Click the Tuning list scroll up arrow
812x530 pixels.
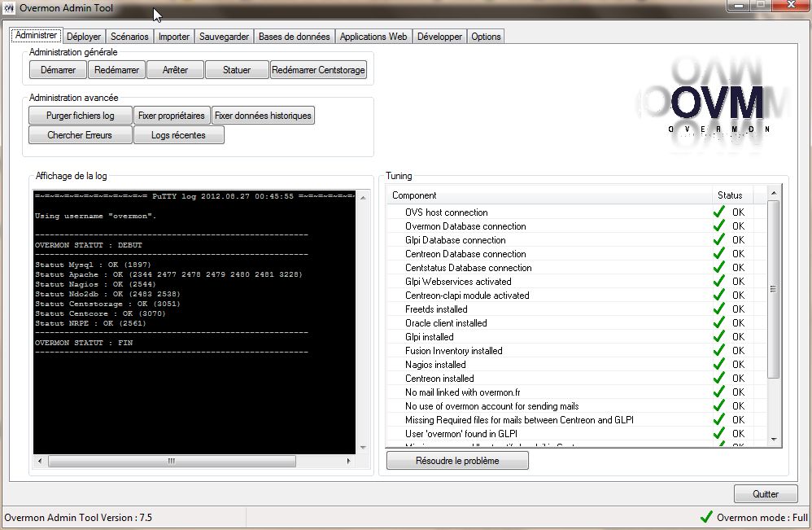(774, 193)
